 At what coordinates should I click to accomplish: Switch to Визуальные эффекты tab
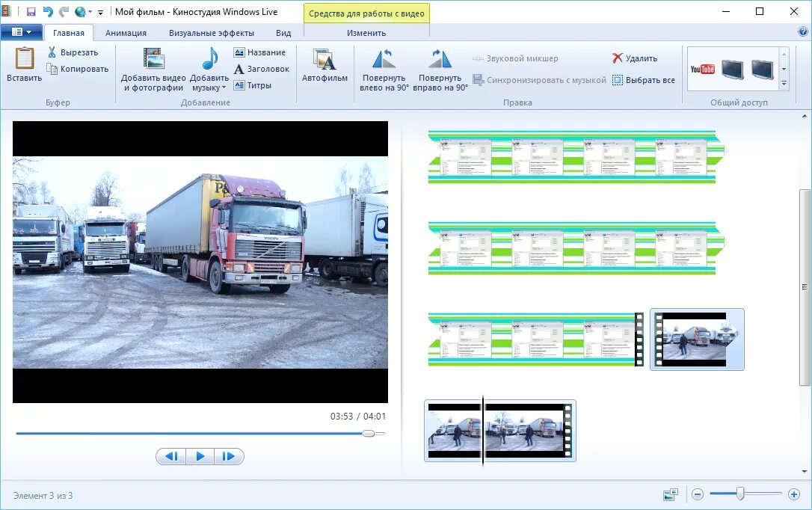(212, 33)
